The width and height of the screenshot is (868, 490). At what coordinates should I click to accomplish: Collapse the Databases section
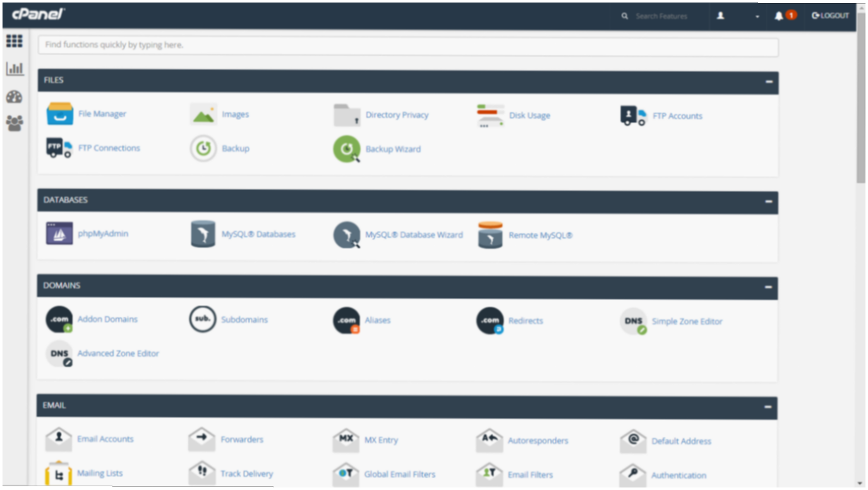tap(768, 201)
